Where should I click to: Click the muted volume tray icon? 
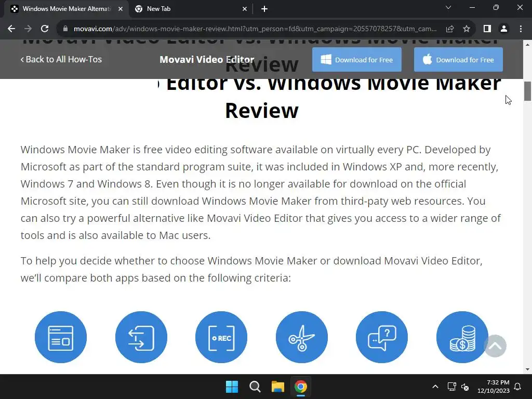(x=465, y=387)
